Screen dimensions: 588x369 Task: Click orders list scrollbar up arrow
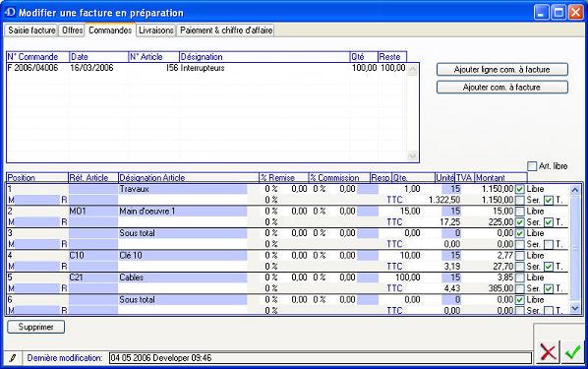coord(413,70)
